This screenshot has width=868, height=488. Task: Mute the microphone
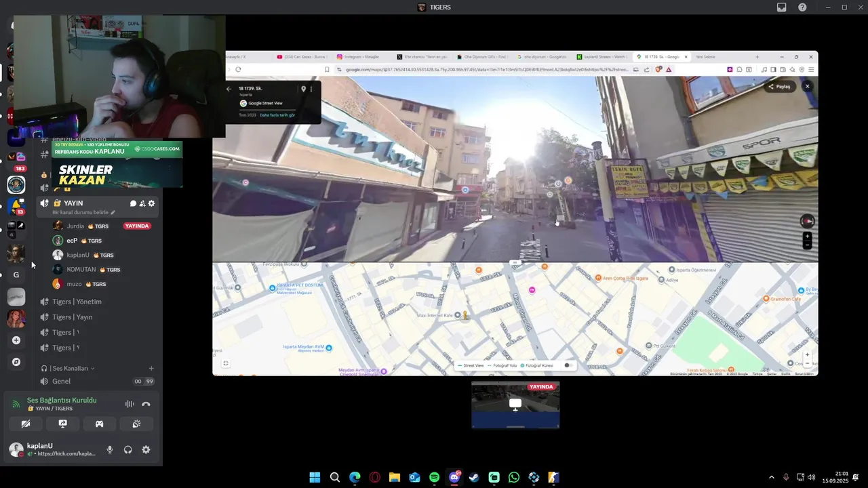click(110, 449)
